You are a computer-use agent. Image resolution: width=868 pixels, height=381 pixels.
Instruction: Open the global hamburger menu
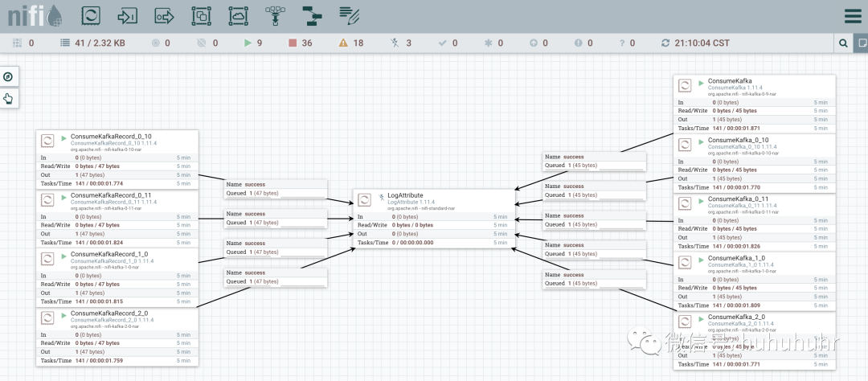pyautogui.click(x=853, y=16)
